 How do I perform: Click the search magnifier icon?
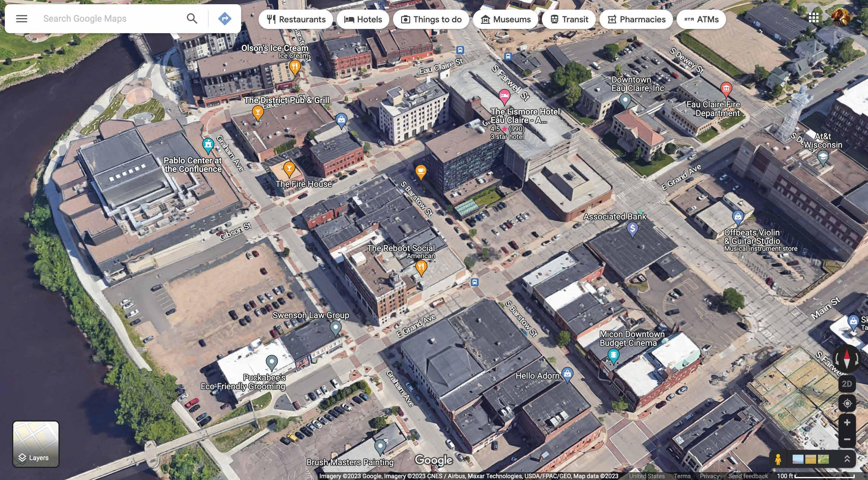(x=192, y=18)
